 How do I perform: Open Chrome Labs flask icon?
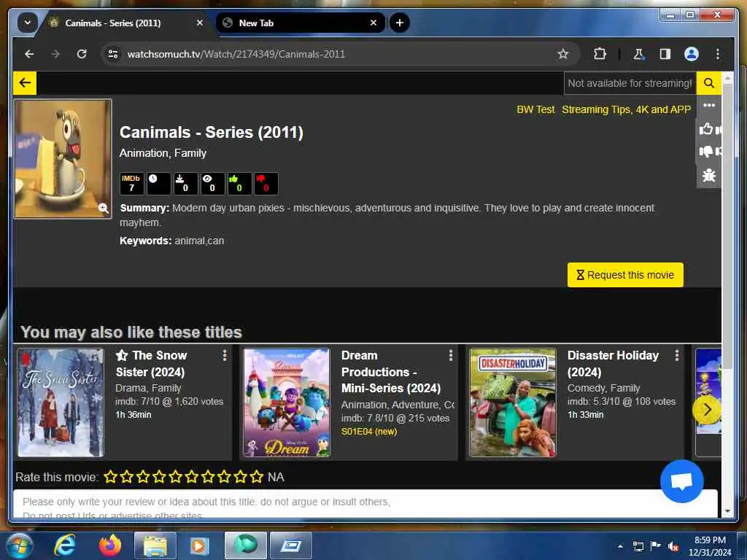click(x=638, y=54)
